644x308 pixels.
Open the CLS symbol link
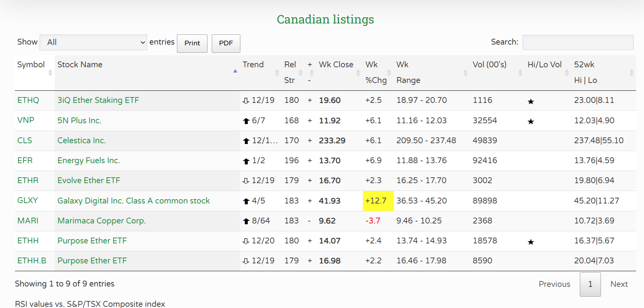(25, 140)
